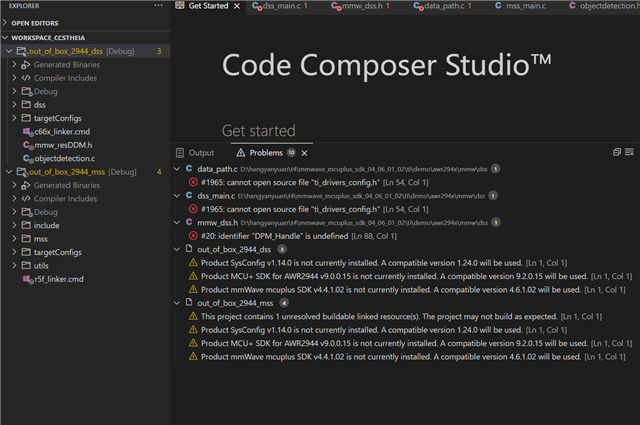Click the out_of_box_2944_mss file icon in Problems

click(x=189, y=303)
